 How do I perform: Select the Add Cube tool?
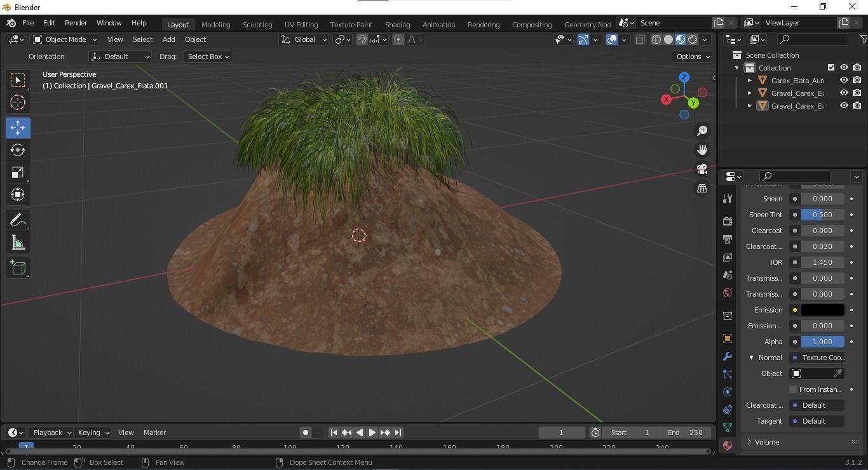click(18, 268)
